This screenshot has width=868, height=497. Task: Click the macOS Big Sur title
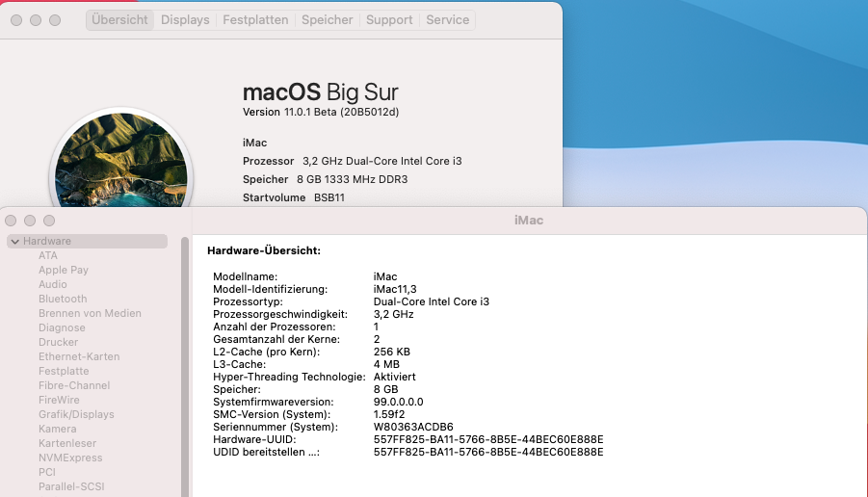(x=321, y=92)
